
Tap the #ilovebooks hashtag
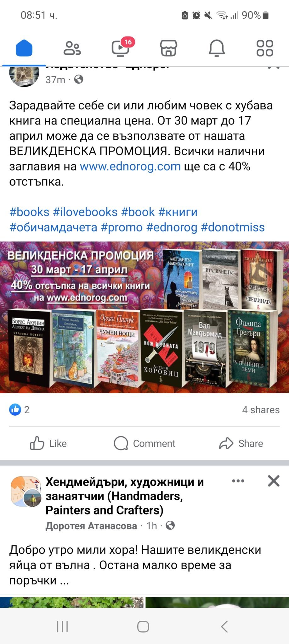coord(85,212)
